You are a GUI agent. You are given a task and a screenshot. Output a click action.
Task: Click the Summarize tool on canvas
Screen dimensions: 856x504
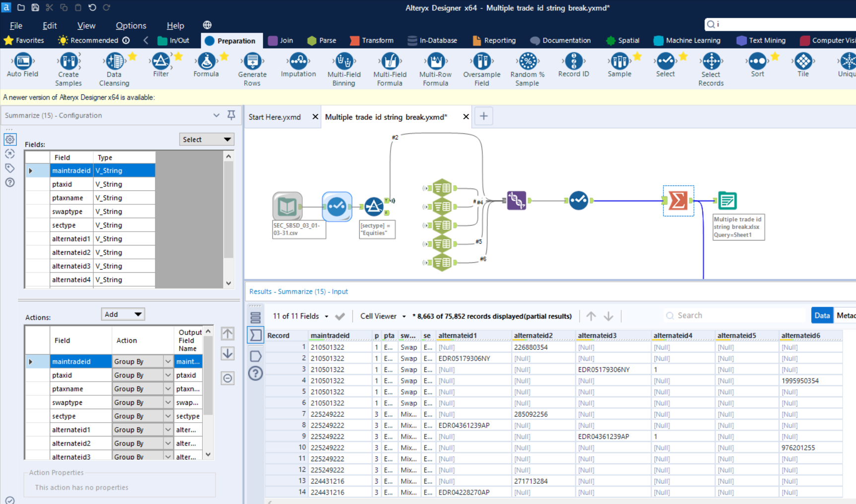coord(678,201)
